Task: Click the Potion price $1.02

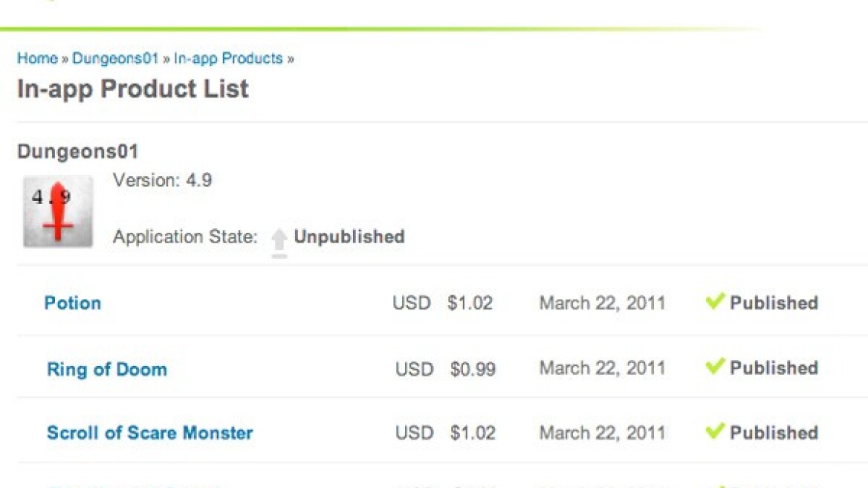Action: (x=470, y=303)
